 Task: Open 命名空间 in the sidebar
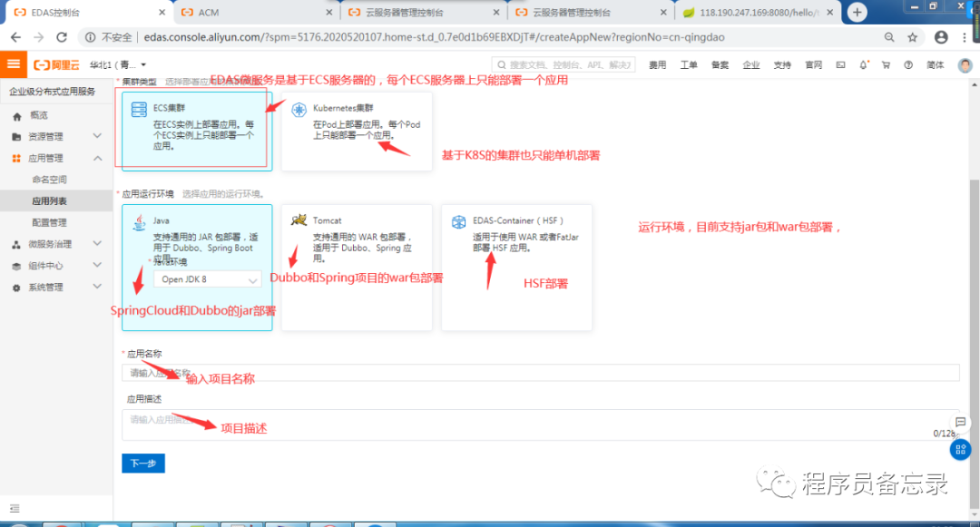pos(49,180)
